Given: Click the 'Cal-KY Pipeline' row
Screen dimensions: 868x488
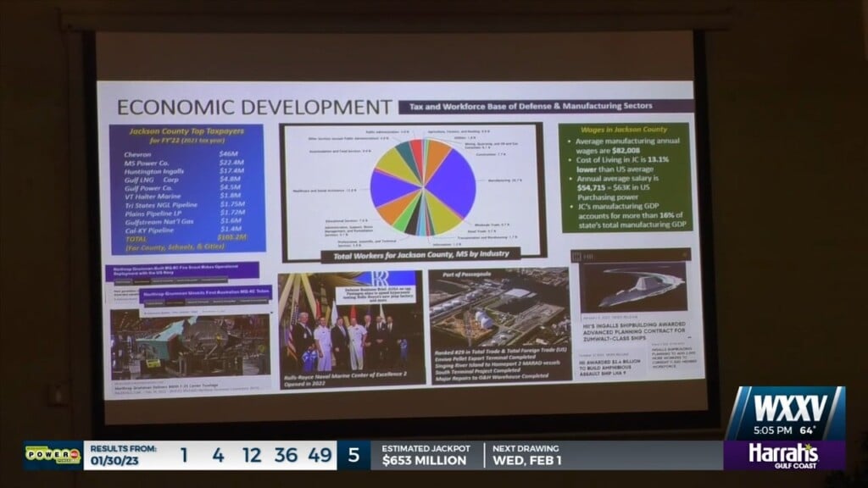Looking at the screenshot, I should (x=183, y=230).
